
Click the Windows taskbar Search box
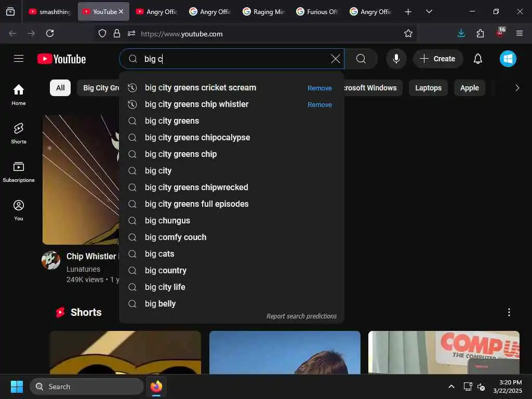[x=87, y=387]
